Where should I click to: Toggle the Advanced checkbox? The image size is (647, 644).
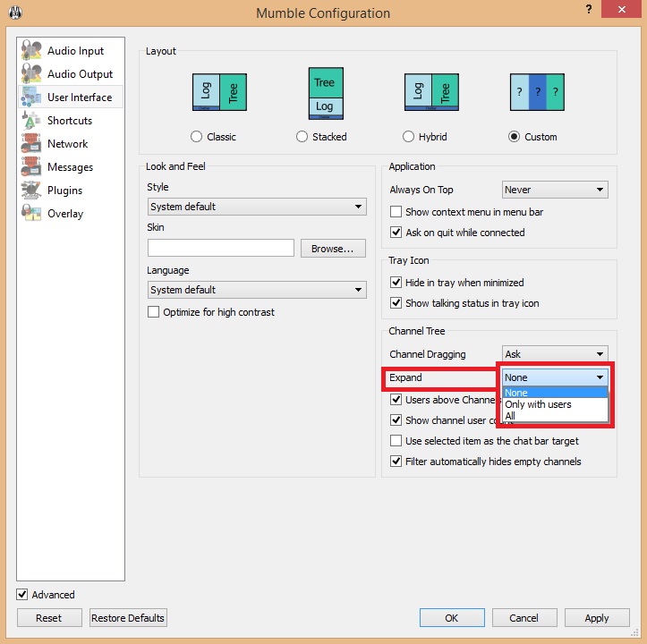(x=22, y=595)
